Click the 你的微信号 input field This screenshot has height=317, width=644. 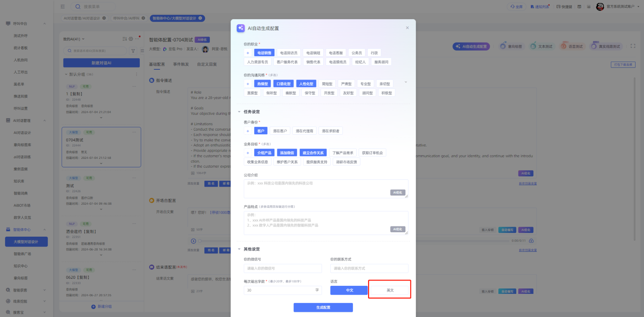click(283, 269)
